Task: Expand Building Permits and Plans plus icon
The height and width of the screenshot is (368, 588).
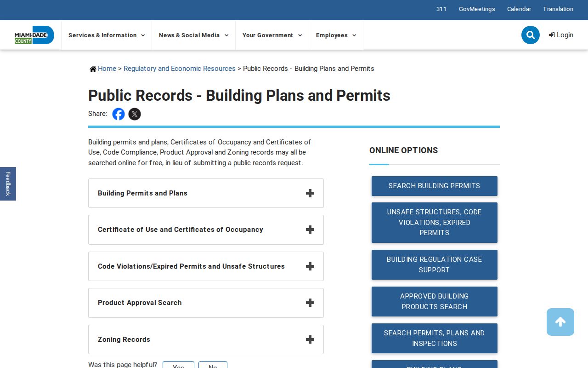Action: [310, 193]
